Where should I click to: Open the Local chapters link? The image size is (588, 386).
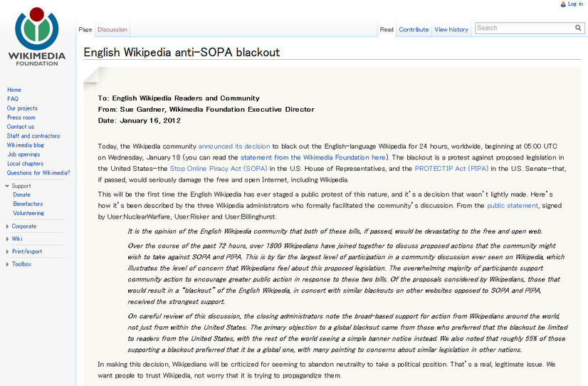pyautogui.click(x=25, y=164)
